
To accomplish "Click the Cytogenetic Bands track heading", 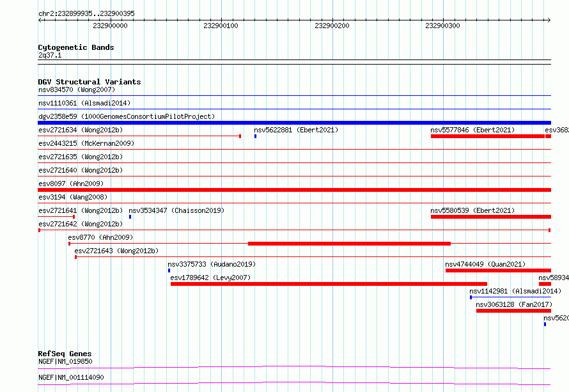I will 76,47.
